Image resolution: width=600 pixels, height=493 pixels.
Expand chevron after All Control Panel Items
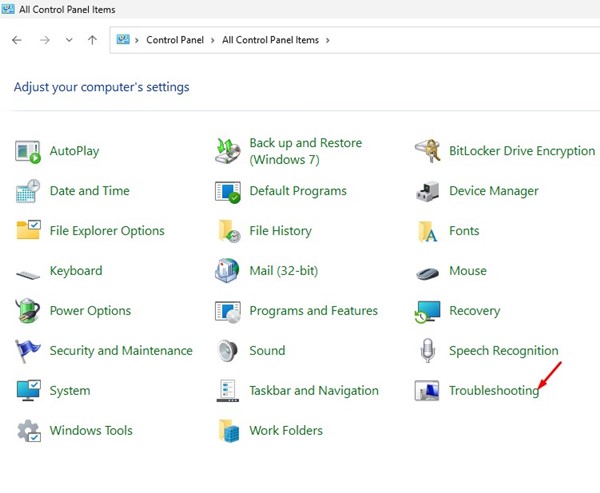327,40
